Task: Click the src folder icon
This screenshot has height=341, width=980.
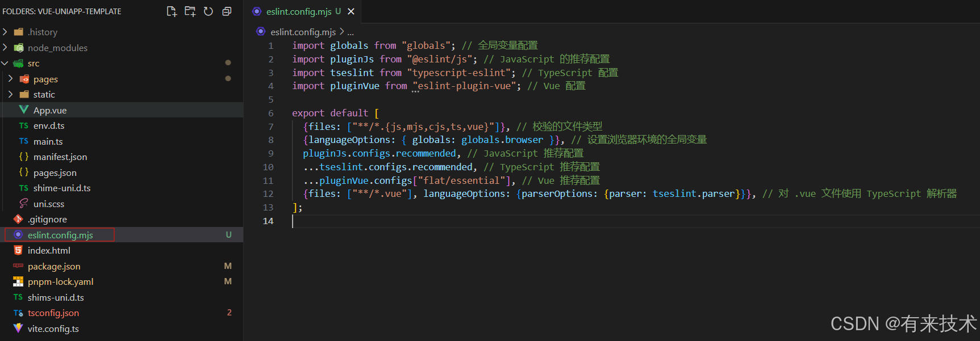Action: click(x=18, y=63)
